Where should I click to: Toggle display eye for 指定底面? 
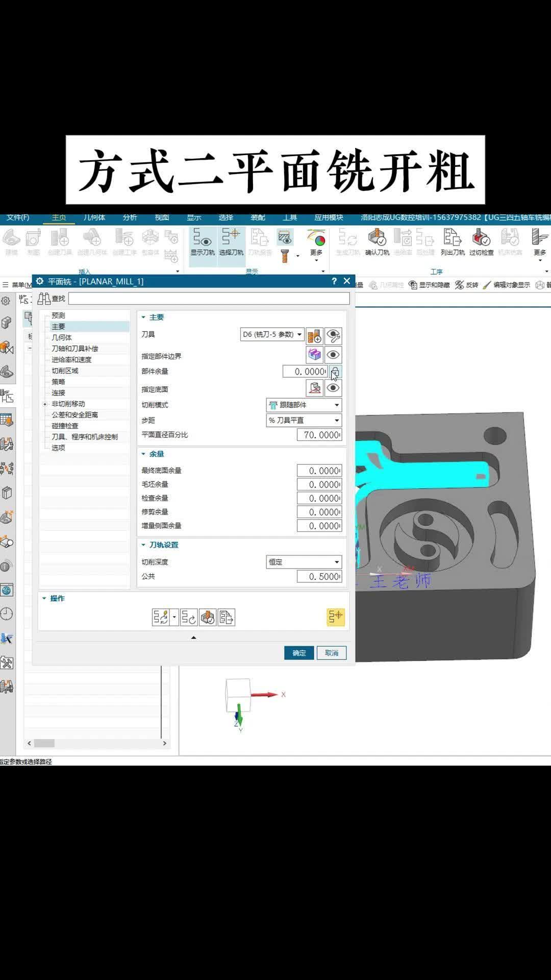click(333, 388)
